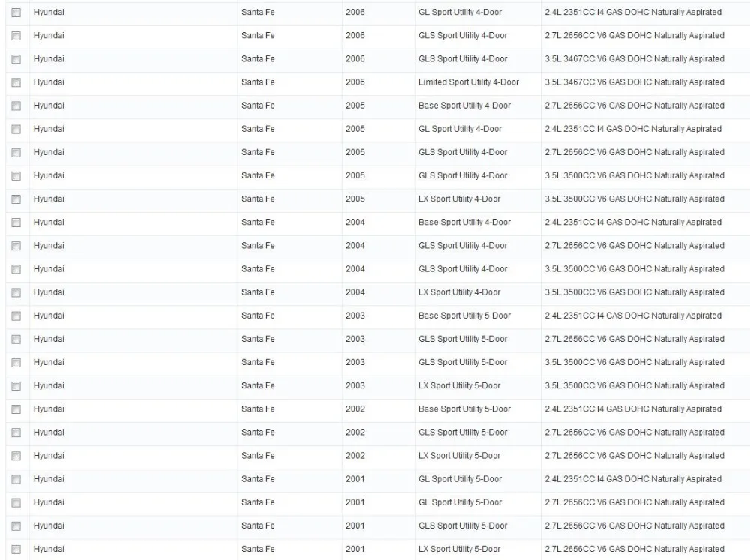The image size is (750, 560).
Task: Check the 2001 LX Sport Utility 5-Door row
Action: point(16,550)
